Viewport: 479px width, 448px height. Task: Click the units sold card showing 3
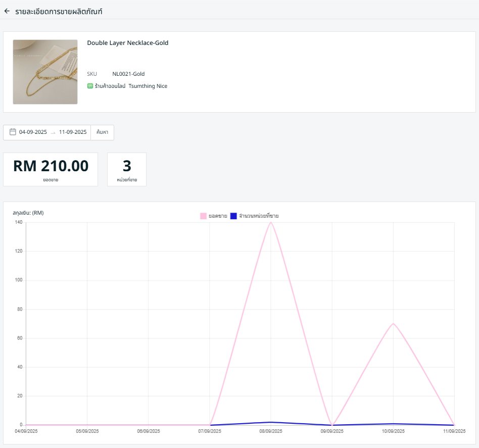tap(127, 169)
